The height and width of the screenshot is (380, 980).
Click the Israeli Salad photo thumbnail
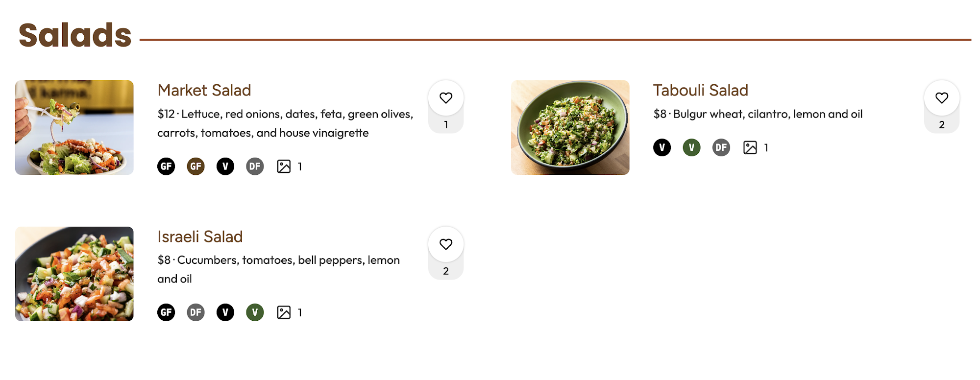[74, 274]
